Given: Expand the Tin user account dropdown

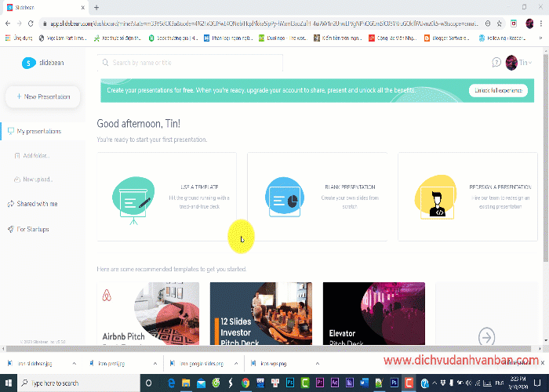Looking at the screenshot, I should (519, 63).
